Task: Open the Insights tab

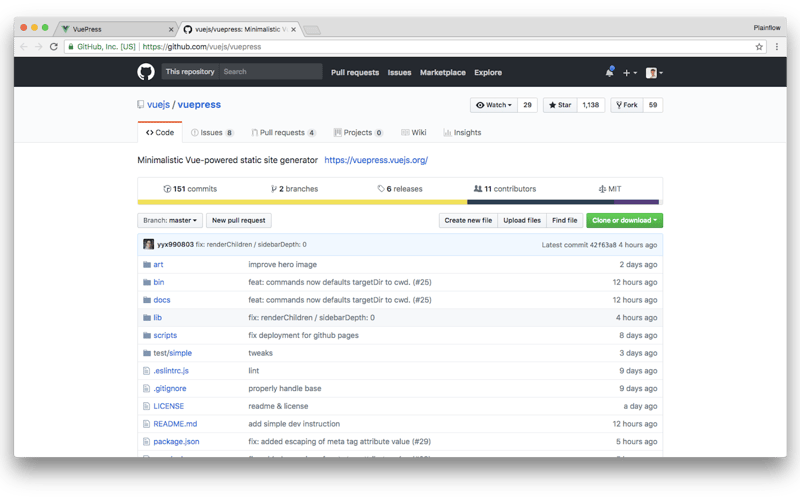Action: [462, 133]
